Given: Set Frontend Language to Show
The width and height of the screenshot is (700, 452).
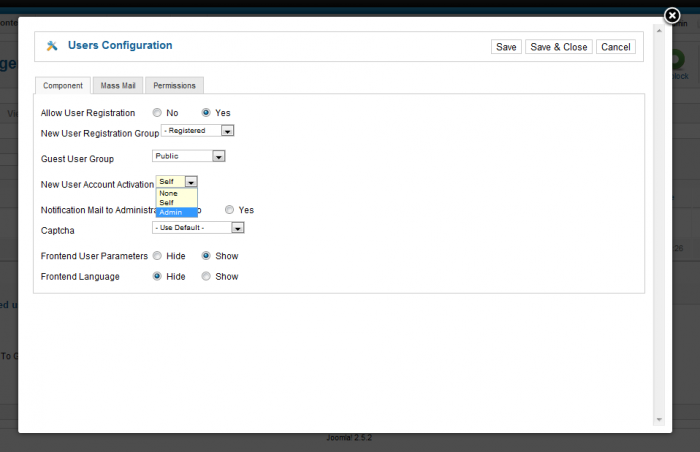Looking at the screenshot, I should [x=206, y=276].
